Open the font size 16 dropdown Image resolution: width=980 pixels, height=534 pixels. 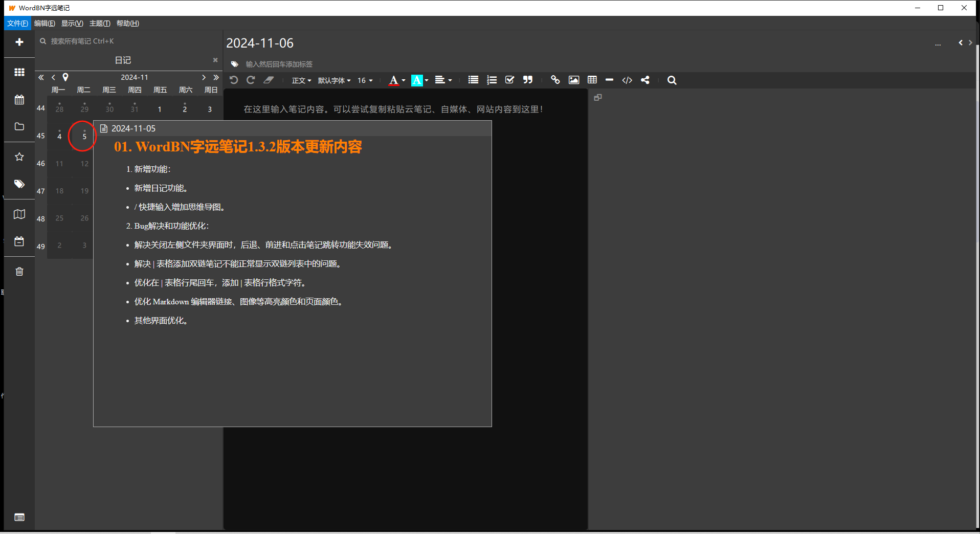[x=365, y=80]
